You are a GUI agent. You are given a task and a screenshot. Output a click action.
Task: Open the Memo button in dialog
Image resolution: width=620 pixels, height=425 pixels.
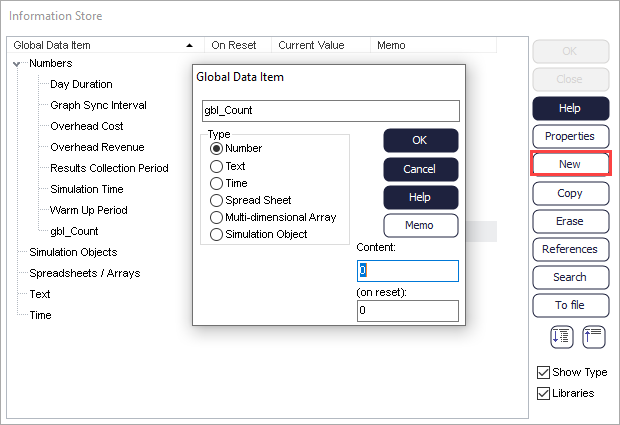tap(420, 225)
